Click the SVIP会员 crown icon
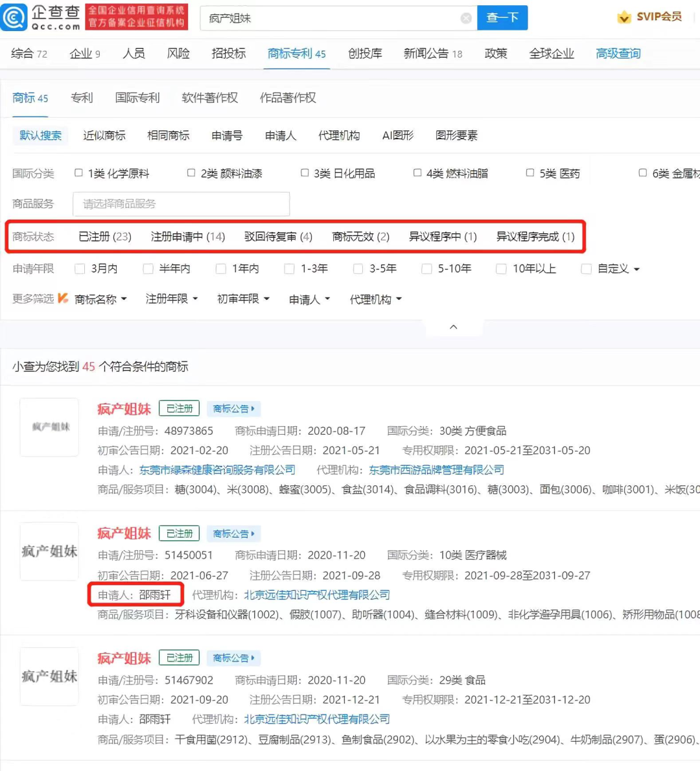 point(624,17)
